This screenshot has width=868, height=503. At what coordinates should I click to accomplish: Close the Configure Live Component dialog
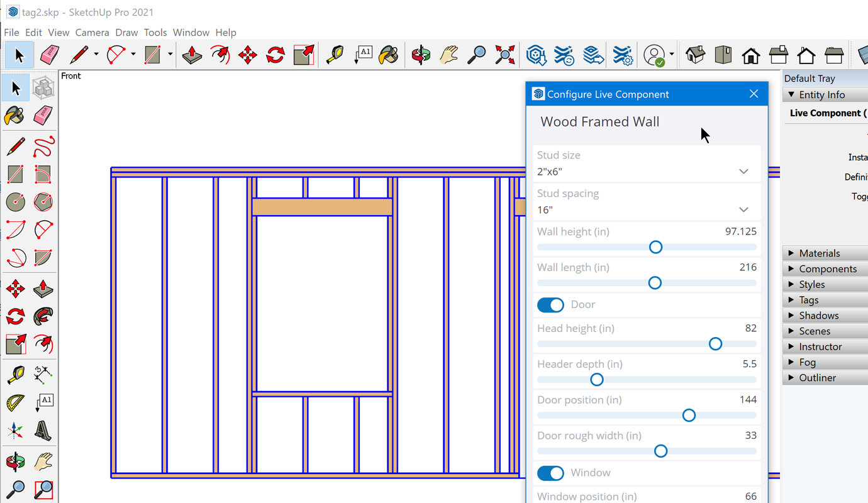coord(754,94)
